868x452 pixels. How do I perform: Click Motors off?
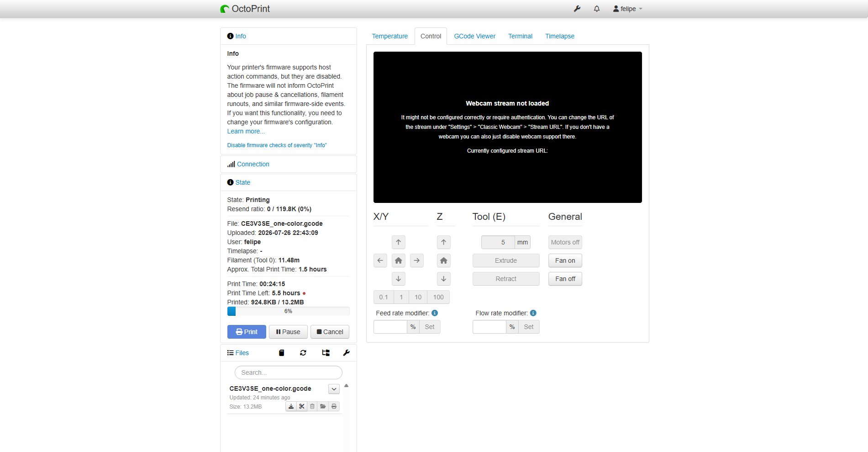coord(565,242)
